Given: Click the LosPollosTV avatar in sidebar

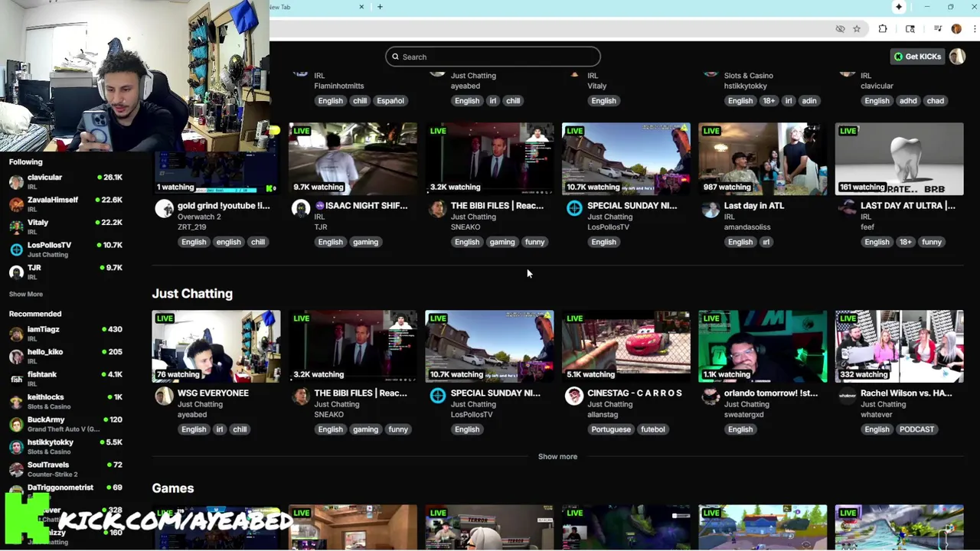Looking at the screenshot, I should coord(16,249).
